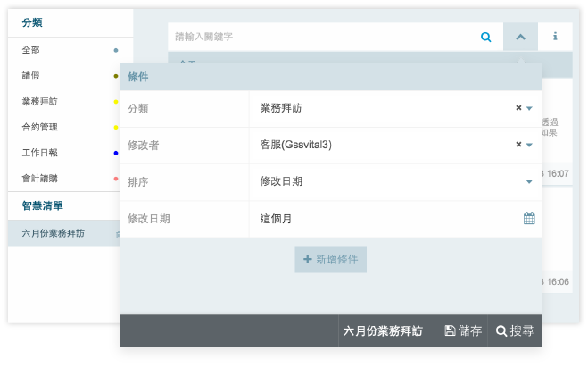Image resolution: width=588 pixels, height=368 pixels.
Task: Click the 這個月 date value
Action: [276, 219]
